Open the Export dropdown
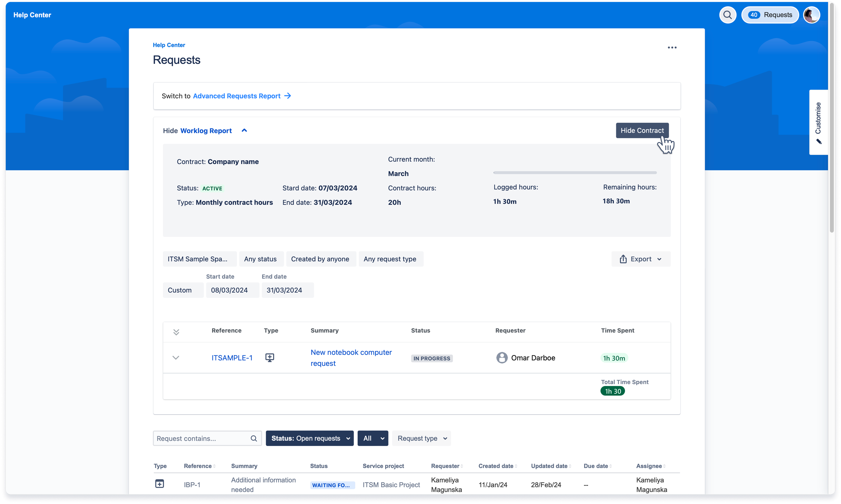This screenshot has height=504, width=841. [641, 259]
